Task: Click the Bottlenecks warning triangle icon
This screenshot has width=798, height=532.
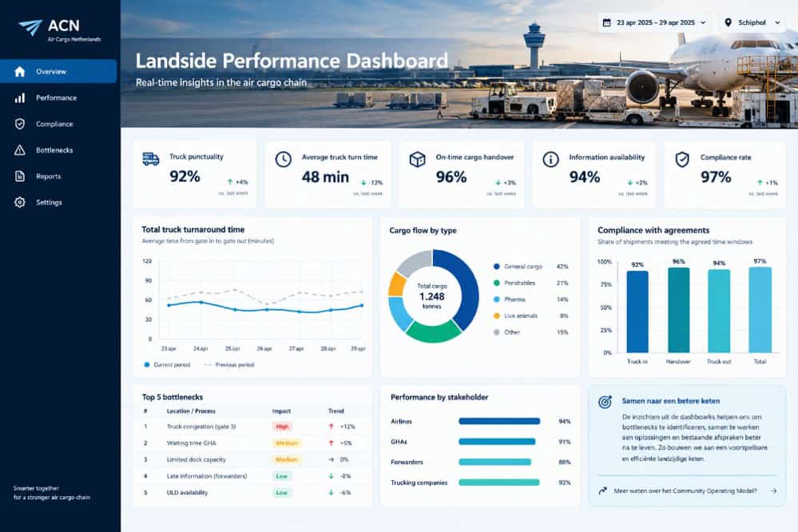Action: pos(20,149)
